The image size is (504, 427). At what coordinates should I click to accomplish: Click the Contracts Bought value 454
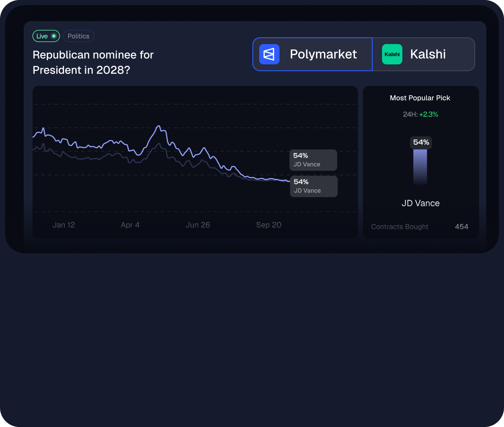(x=461, y=227)
